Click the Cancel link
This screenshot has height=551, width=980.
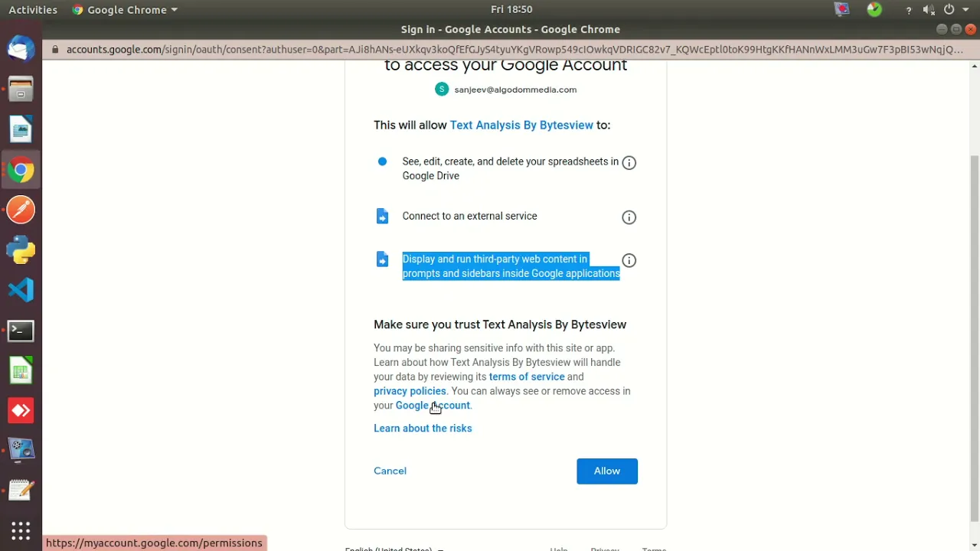390,471
